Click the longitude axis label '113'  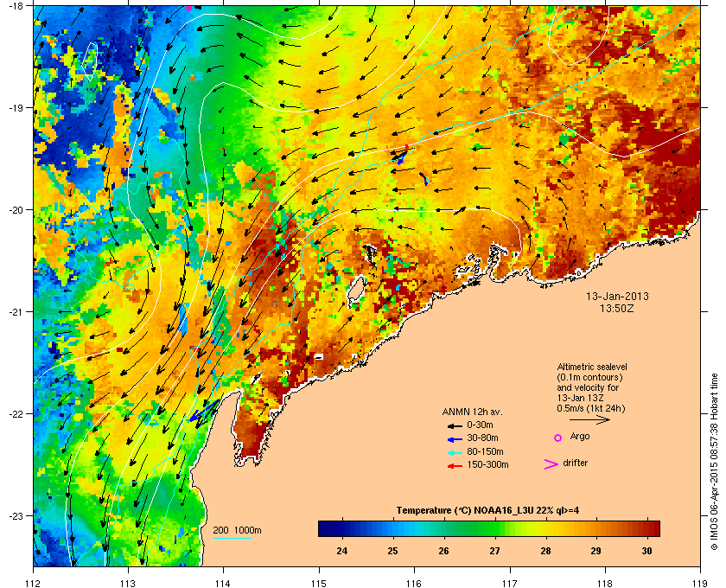[x=128, y=583]
